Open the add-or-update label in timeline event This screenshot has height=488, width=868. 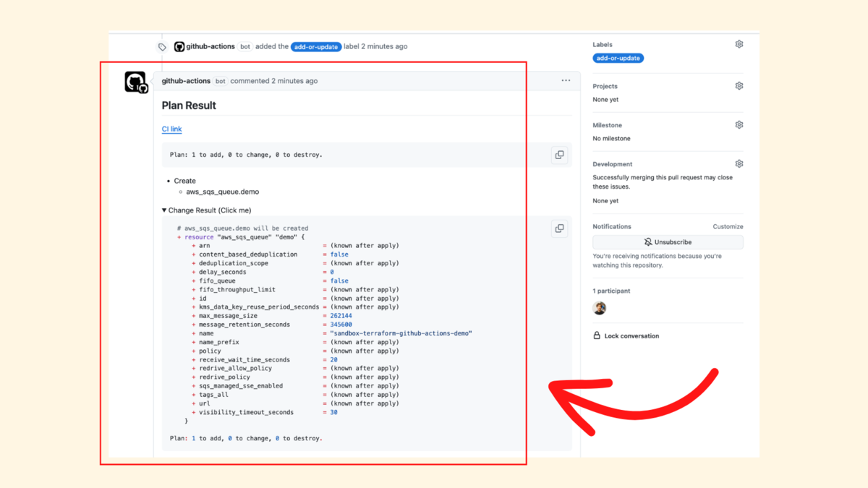click(x=316, y=46)
